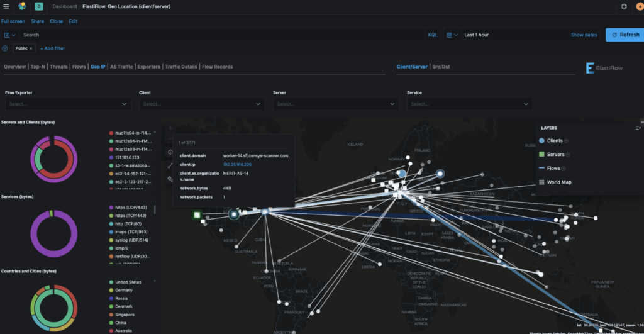
Task: Open the map tools wrench icon
Action: 170,179
